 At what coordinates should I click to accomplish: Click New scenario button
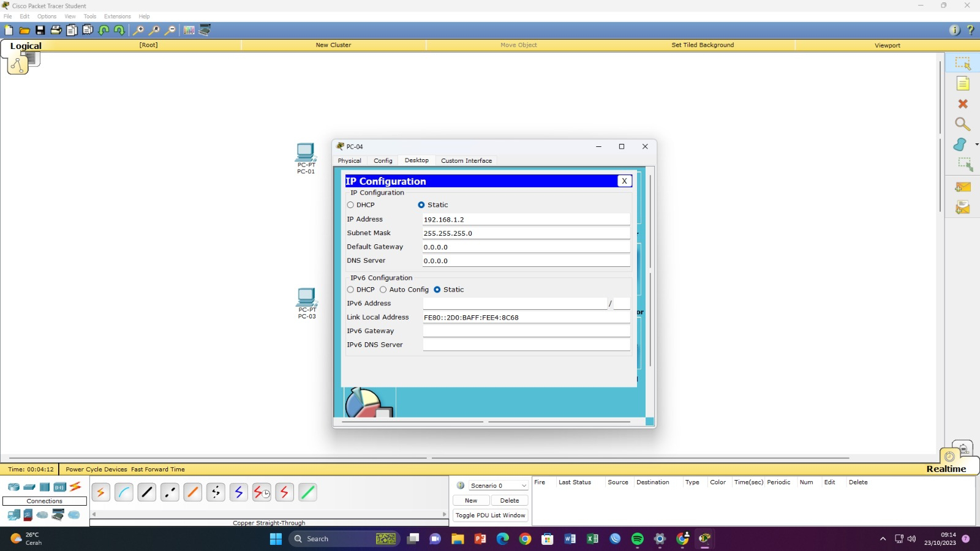click(x=471, y=500)
